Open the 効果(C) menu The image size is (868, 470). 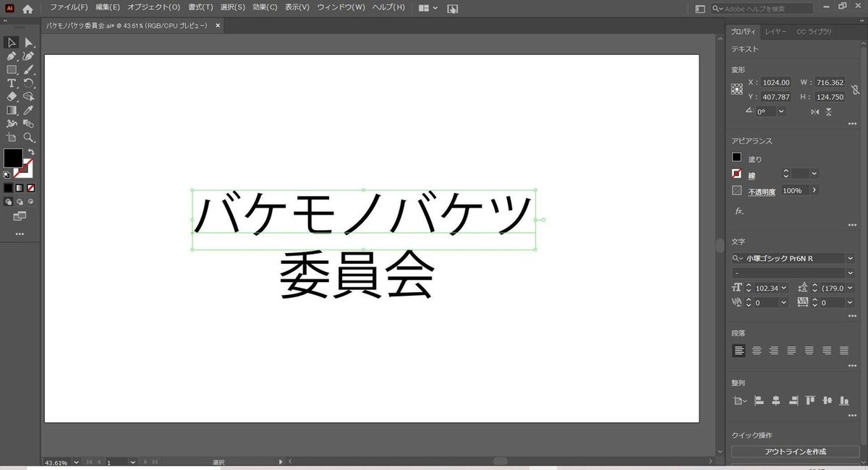pyautogui.click(x=265, y=7)
